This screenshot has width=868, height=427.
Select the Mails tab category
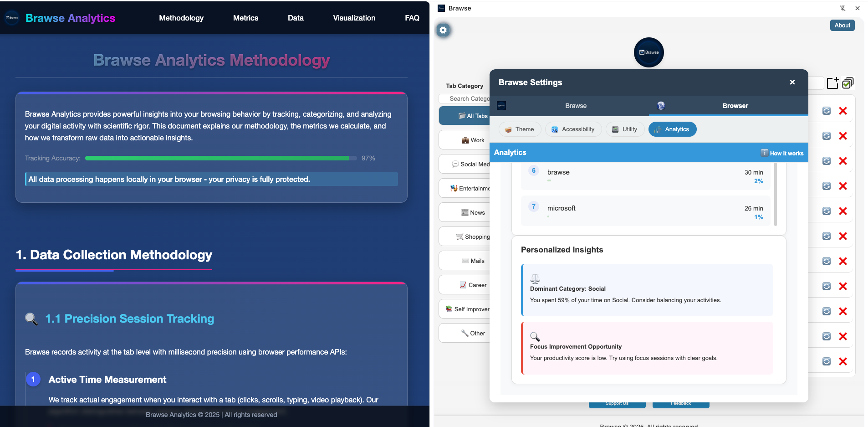click(x=465, y=261)
